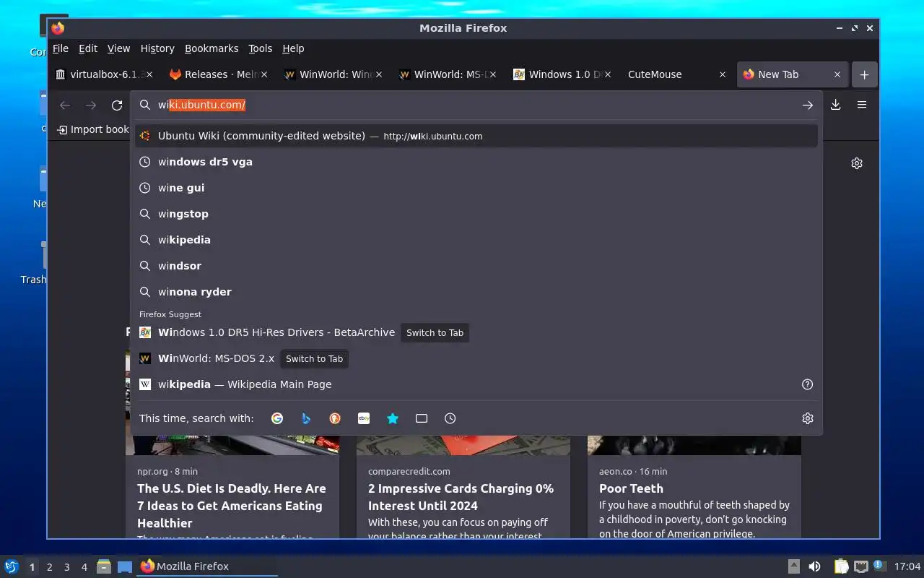The width and height of the screenshot is (924, 578).
Task: Click the Firefox Suggest help question icon
Action: coord(808,384)
